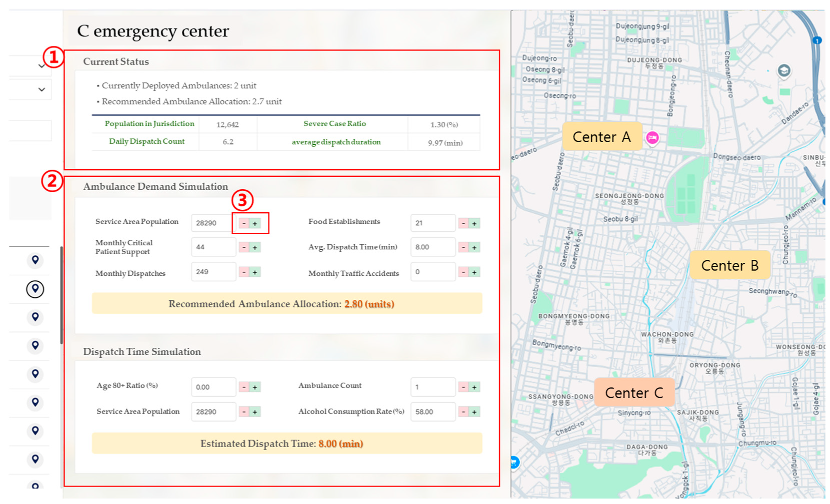Select the Center C map label
Viewport: 830px width, 504px height.
pos(634,393)
